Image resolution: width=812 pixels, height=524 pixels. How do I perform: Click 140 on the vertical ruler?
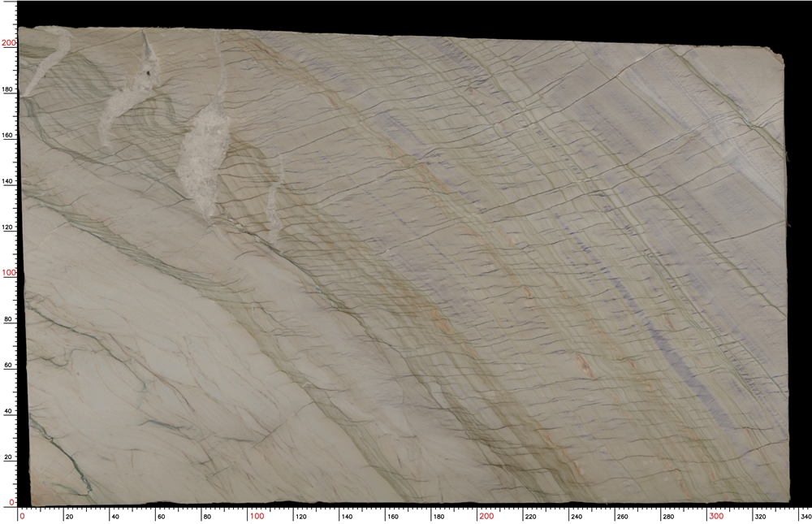(x=7, y=181)
